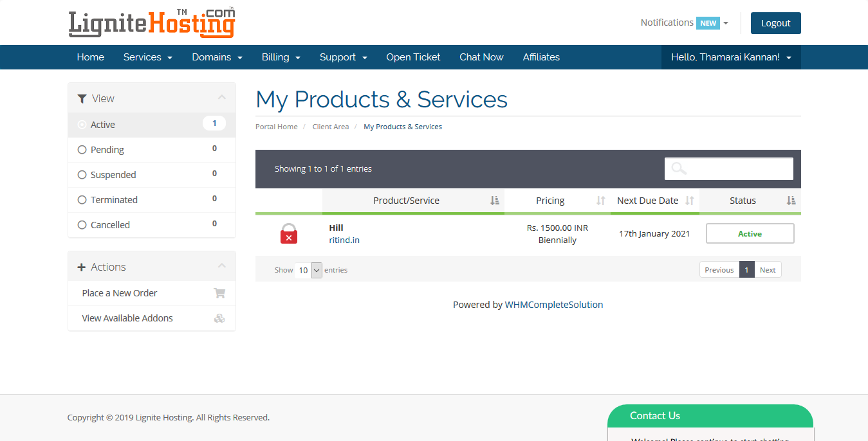Select the Cancelled filter radio button
The height and width of the screenshot is (441, 868).
point(82,225)
